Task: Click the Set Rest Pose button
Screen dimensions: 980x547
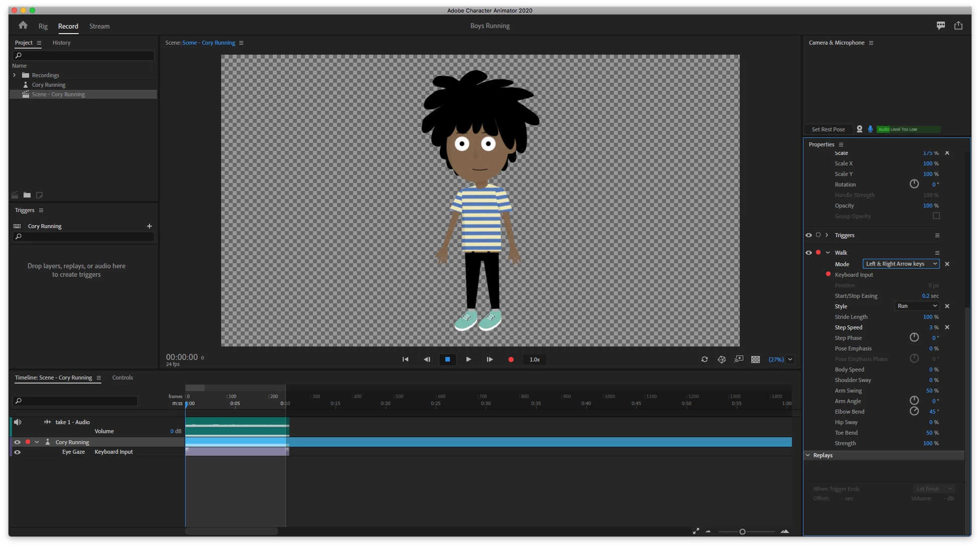Action: tap(828, 129)
